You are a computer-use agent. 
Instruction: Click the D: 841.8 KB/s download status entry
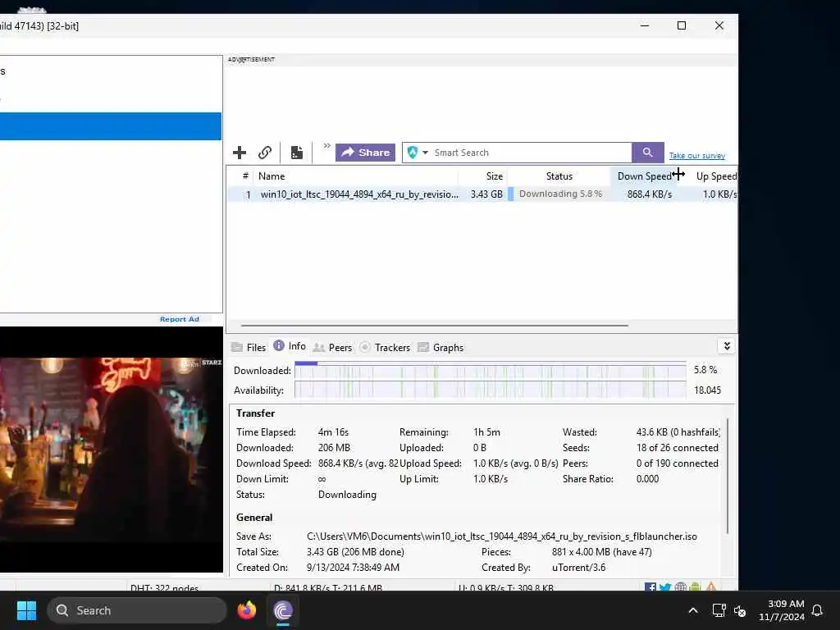click(x=328, y=587)
